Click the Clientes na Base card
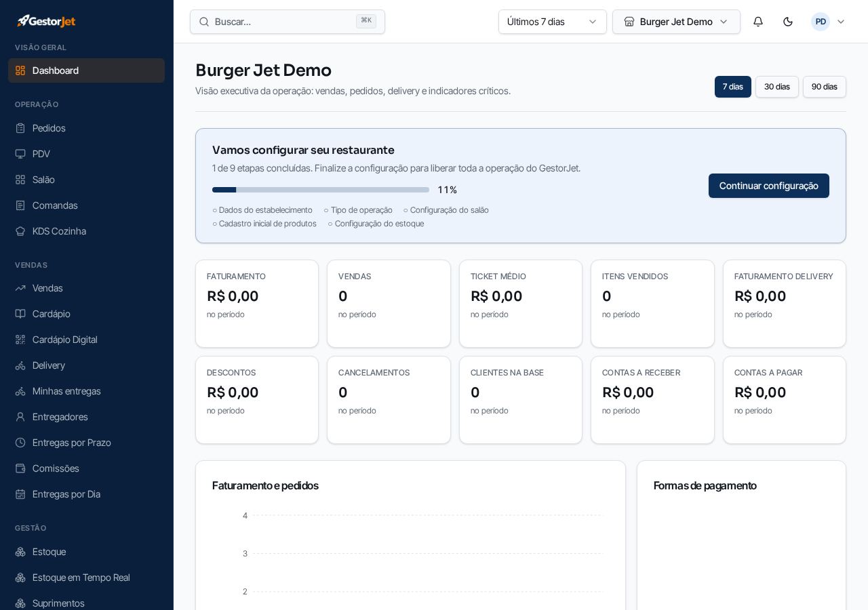Viewport: 868px width, 610px height. [x=521, y=400]
